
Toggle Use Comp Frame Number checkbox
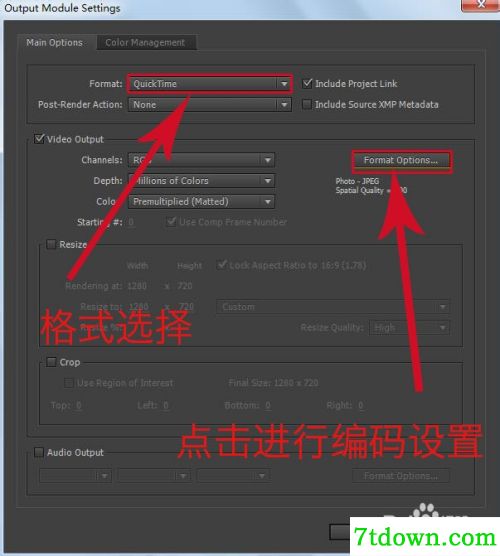click(x=171, y=222)
